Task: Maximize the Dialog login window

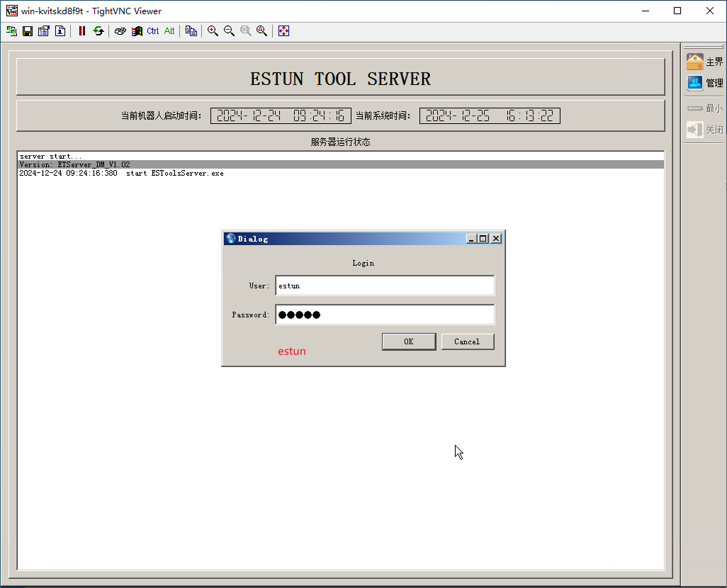Action: coord(483,238)
